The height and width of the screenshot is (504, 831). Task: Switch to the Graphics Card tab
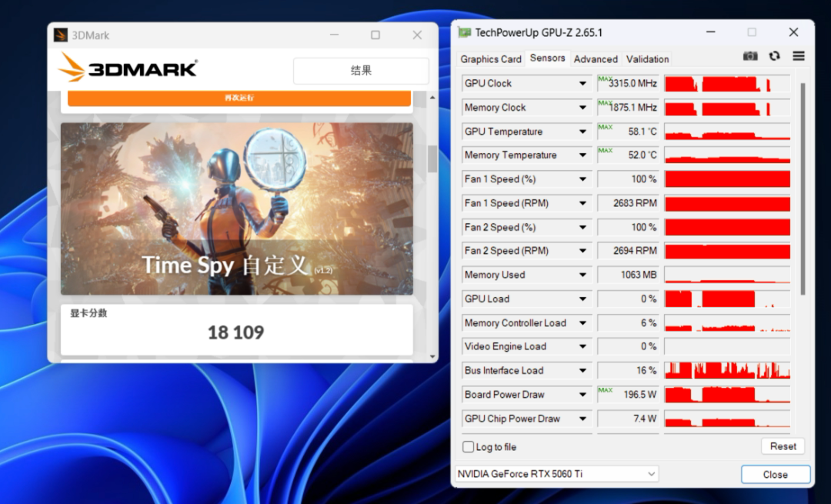click(x=490, y=59)
